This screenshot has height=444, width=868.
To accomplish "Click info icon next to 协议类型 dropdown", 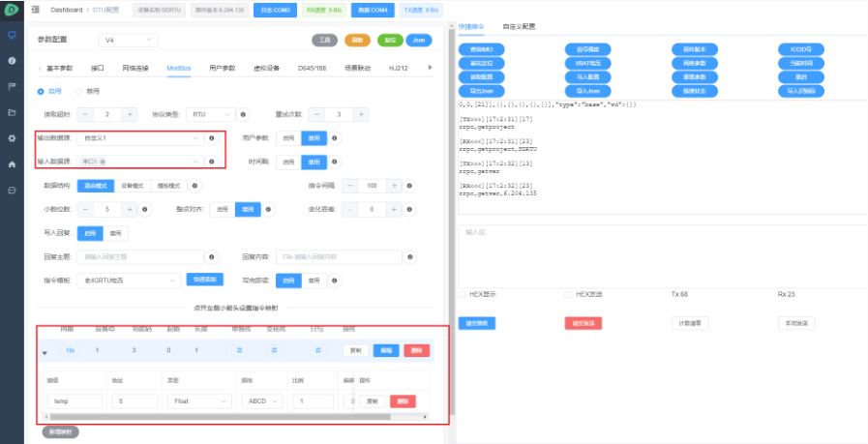I will (243, 113).
